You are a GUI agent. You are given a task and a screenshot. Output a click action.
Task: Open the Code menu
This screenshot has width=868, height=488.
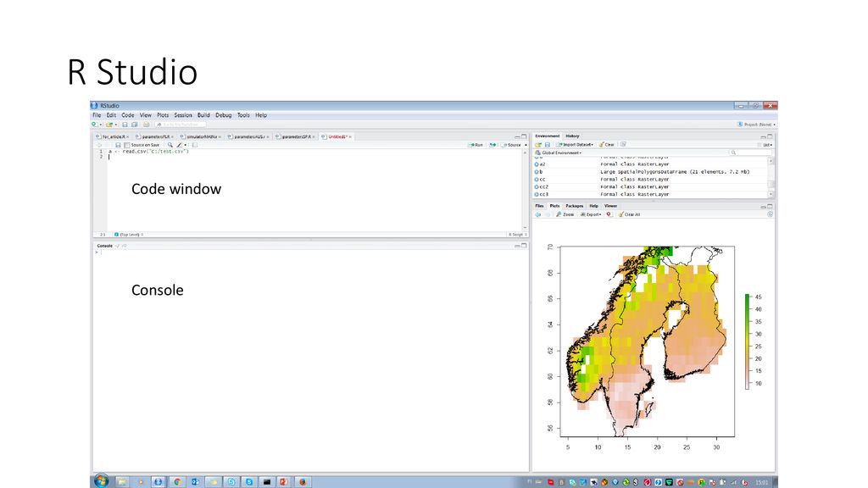tap(128, 115)
